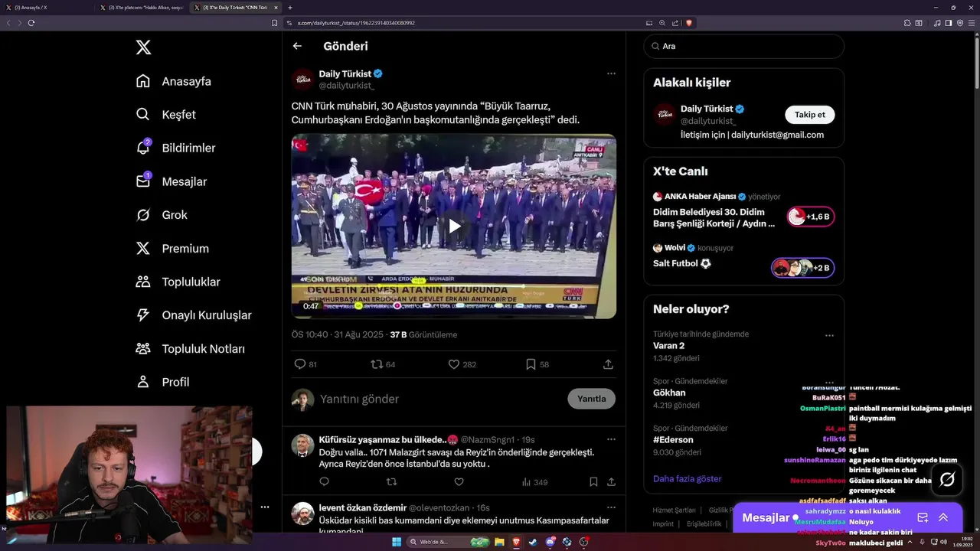Open Discord from the taskbar
This screenshot has height=551, width=980.
[x=550, y=542]
